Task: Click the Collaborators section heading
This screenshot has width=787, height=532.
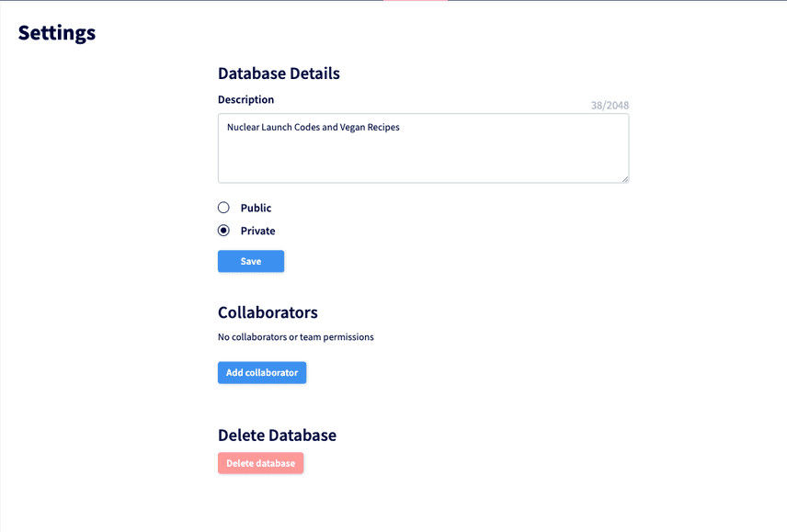Action: (268, 312)
